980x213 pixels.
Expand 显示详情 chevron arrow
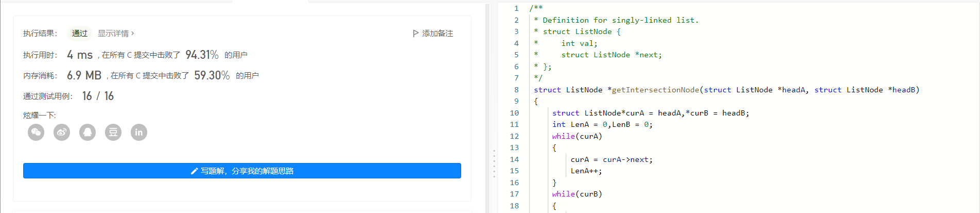pos(133,34)
